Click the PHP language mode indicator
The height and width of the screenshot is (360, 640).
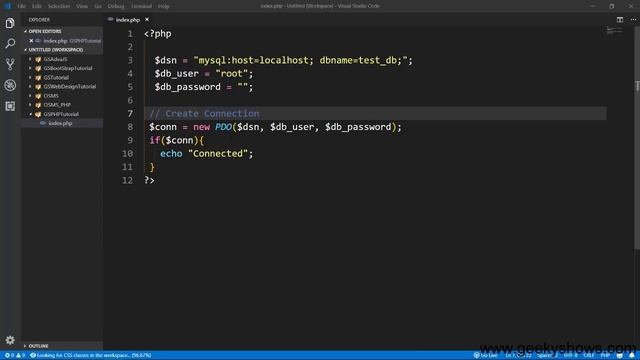tap(605, 356)
